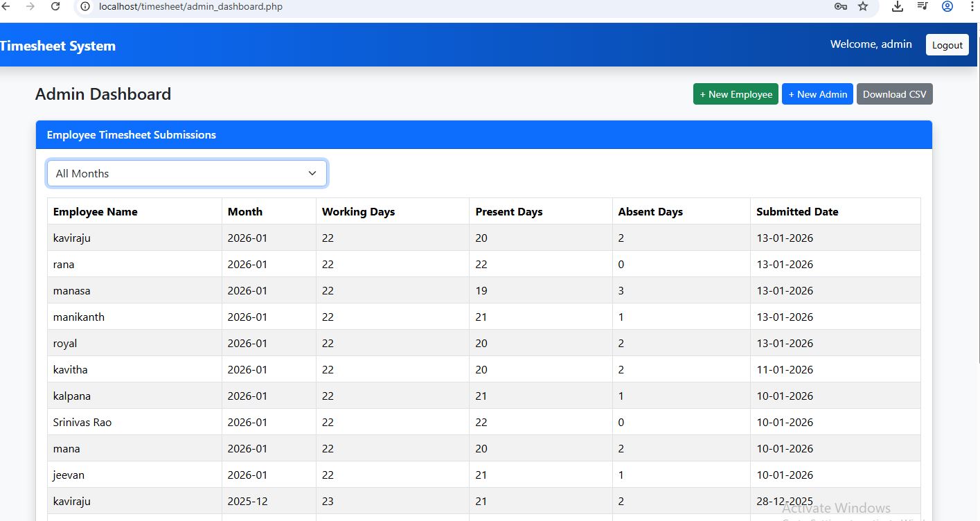Expand the All Months dropdown
980x521 pixels.
tap(187, 173)
